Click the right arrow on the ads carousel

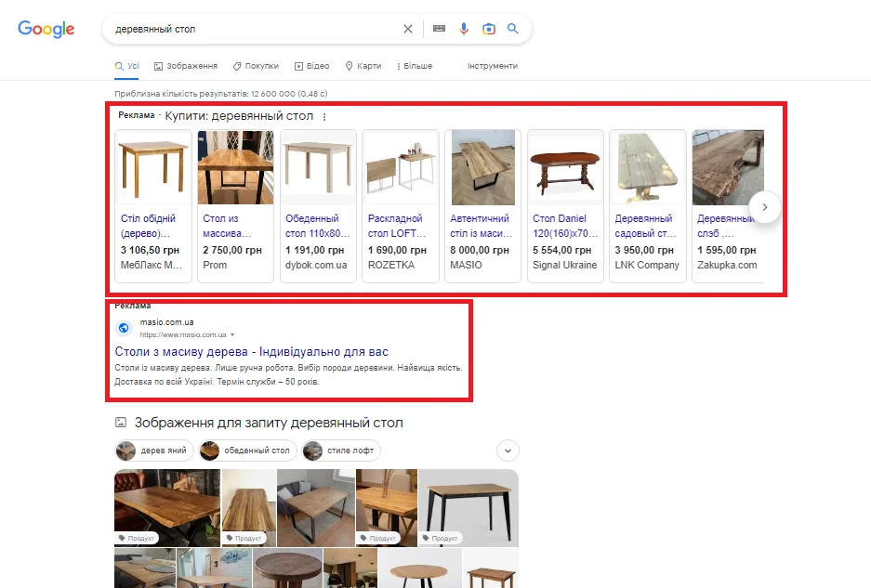(x=765, y=207)
